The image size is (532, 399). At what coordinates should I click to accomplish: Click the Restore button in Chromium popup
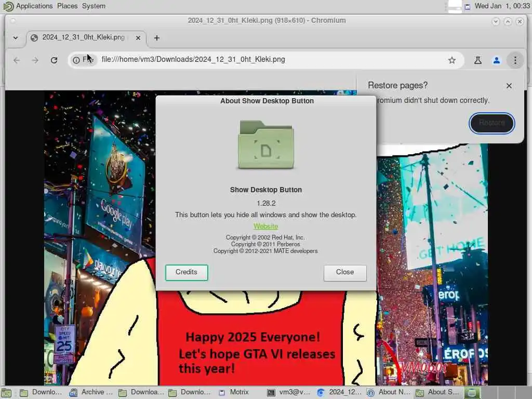click(491, 123)
